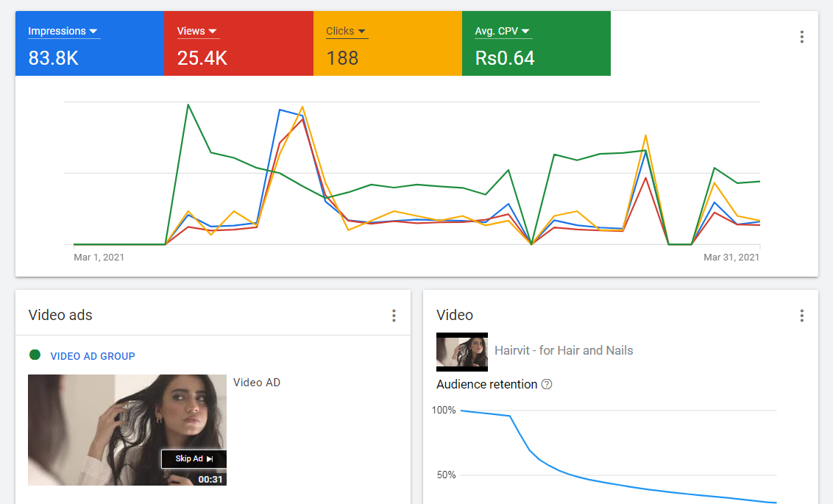Click the Mar 31, 2021 axis label
The image size is (833, 504).
coord(731,257)
